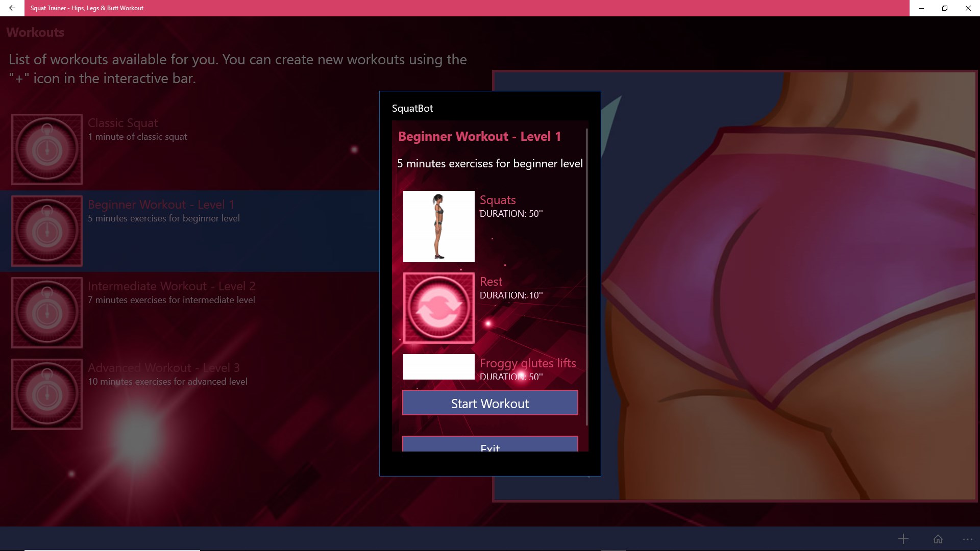Expand the three-dots more options menu
The width and height of the screenshot is (980, 551).
(967, 539)
